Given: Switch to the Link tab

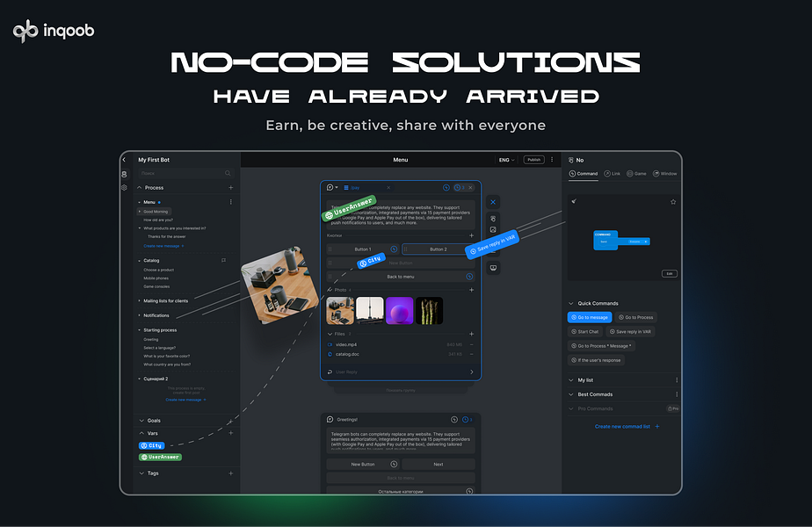Looking at the screenshot, I should tap(613, 173).
